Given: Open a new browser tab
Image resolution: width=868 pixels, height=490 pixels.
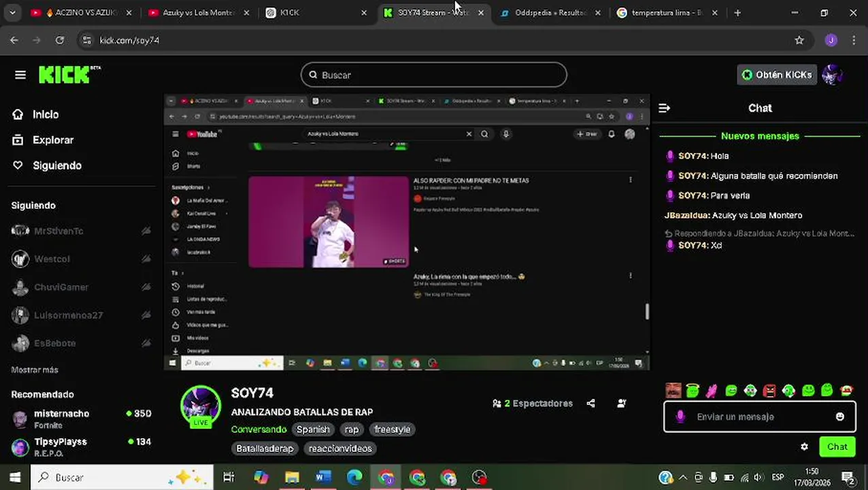Looking at the screenshot, I should point(737,13).
